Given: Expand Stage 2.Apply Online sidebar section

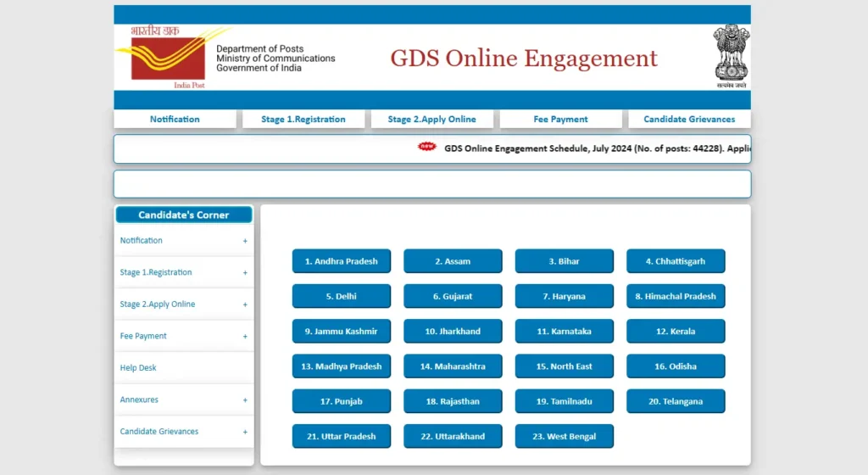Looking at the screenshot, I should [245, 305].
